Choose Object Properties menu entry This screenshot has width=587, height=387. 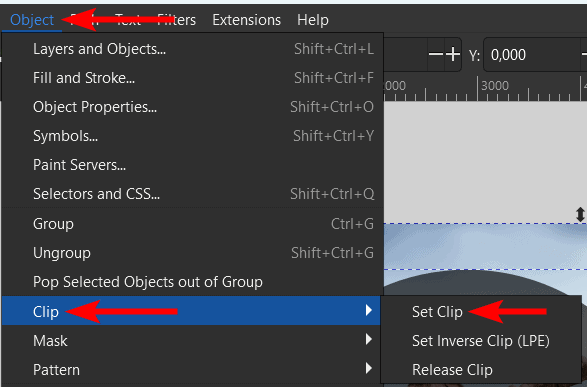193,107
